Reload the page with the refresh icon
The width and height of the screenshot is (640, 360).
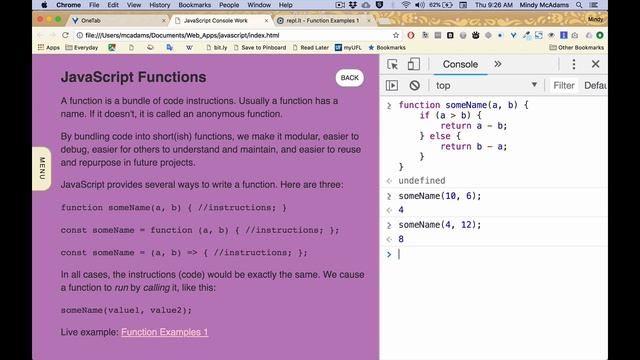[x=65, y=35]
